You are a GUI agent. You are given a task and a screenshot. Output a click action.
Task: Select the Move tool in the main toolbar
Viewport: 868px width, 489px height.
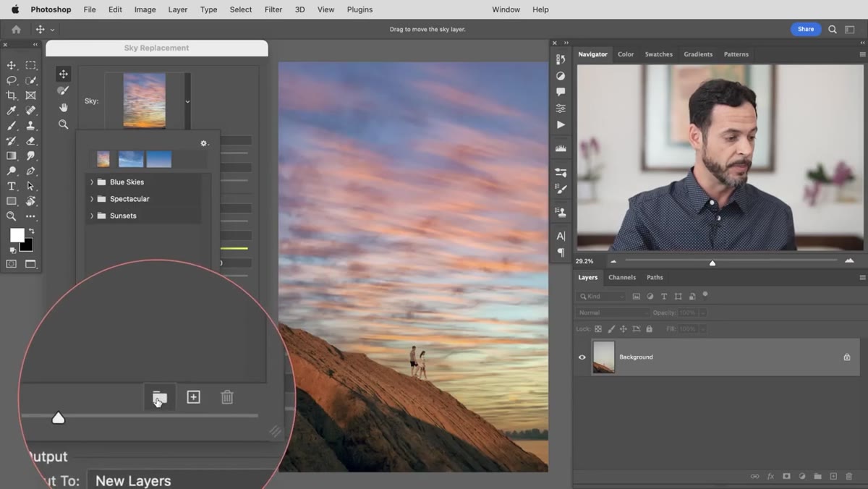tap(12, 65)
